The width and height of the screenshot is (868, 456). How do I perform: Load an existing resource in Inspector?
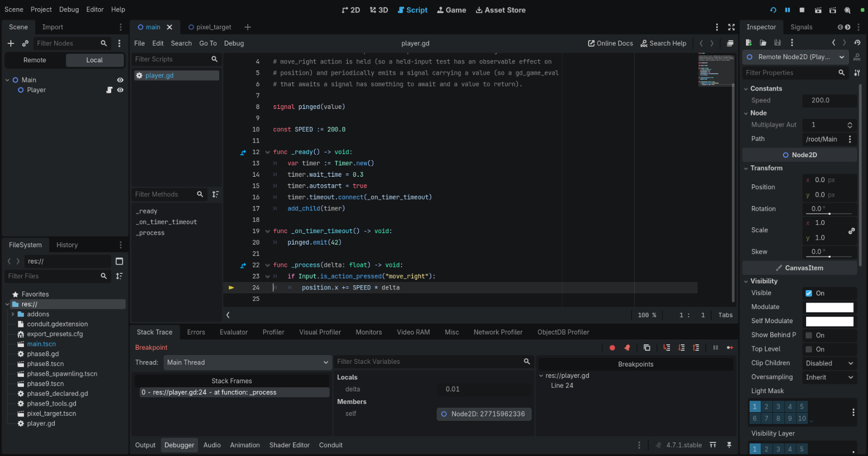763,42
